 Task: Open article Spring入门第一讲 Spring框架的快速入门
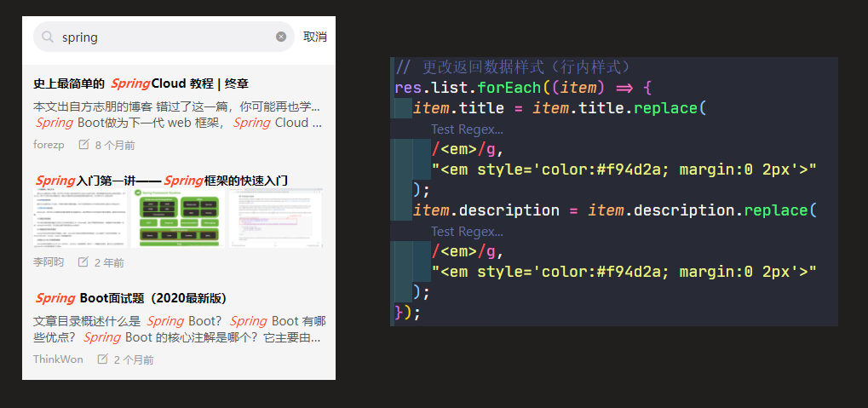[x=161, y=181]
